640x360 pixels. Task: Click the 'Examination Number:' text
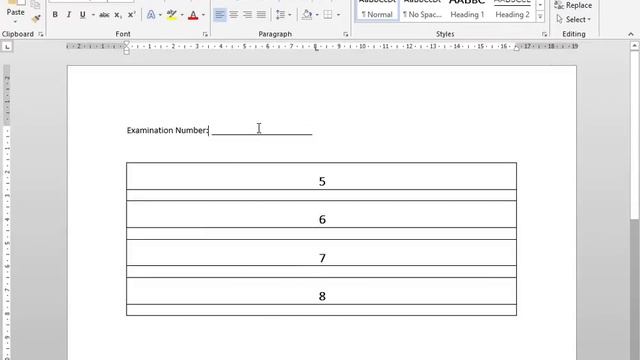(x=167, y=130)
